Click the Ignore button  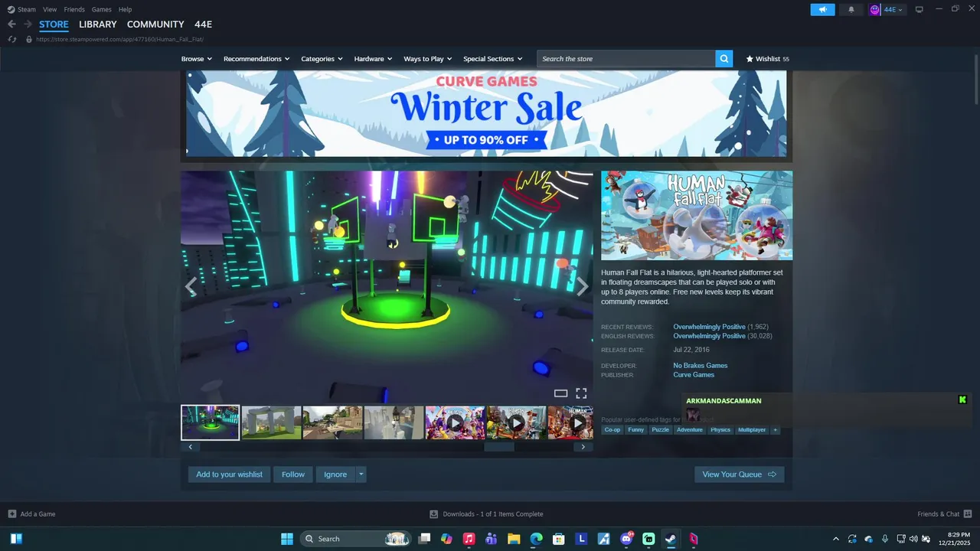coord(335,474)
